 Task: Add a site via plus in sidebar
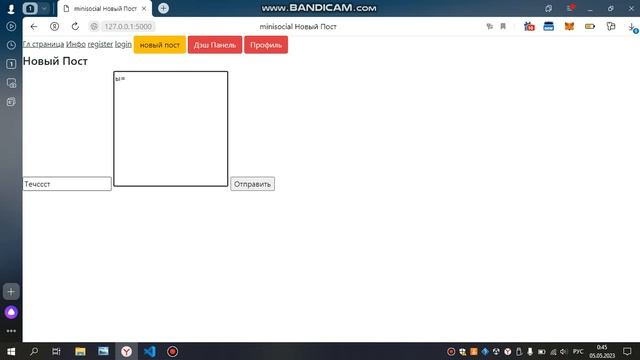(x=11, y=291)
